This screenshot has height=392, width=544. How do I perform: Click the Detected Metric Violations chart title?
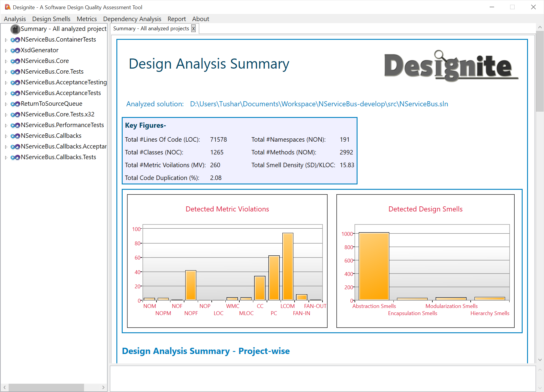coord(227,209)
